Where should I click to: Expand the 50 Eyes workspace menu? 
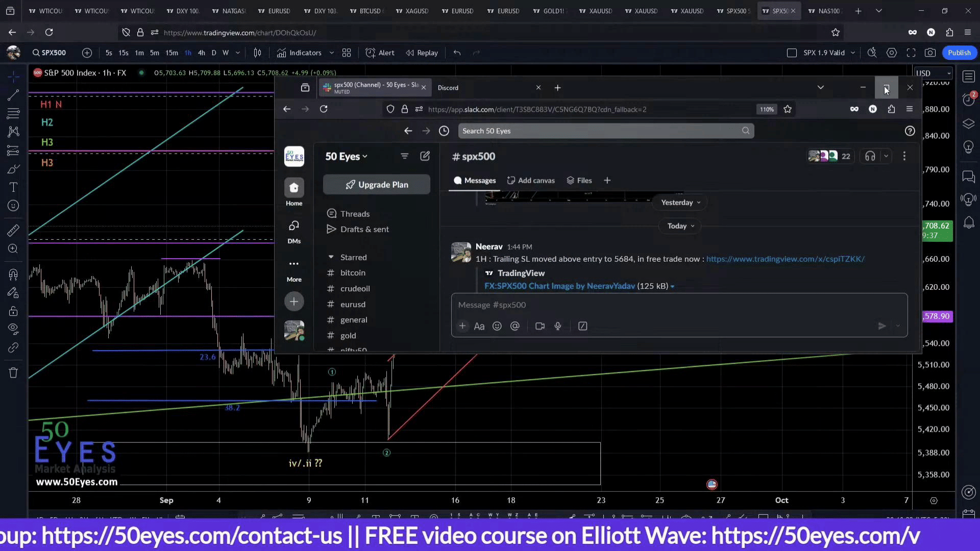pyautogui.click(x=347, y=157)
